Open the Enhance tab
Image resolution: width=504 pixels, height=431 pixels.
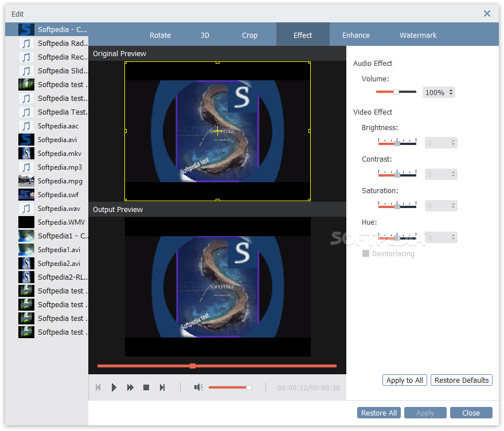point(356,36)
